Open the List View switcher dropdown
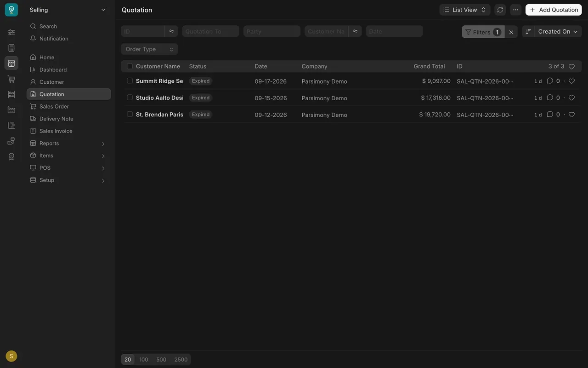The image size is (588, 368). coord(465,10)
